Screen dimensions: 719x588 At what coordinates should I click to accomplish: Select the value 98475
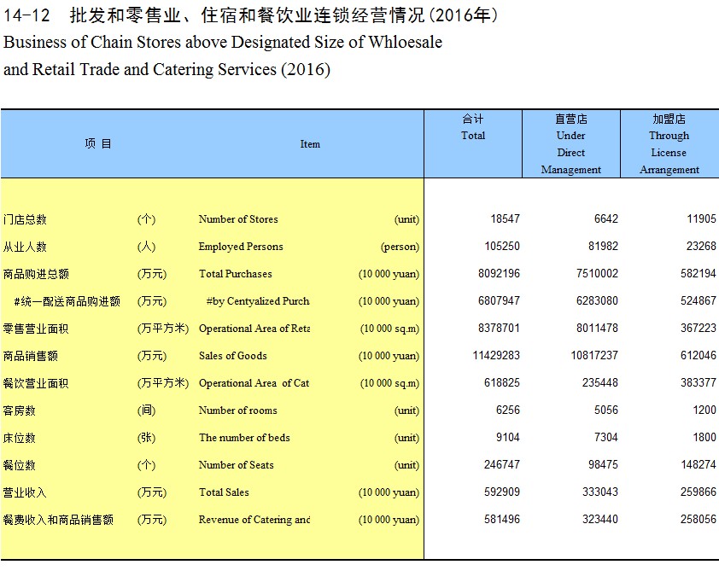pyautogui.click(x=603, y=465)
